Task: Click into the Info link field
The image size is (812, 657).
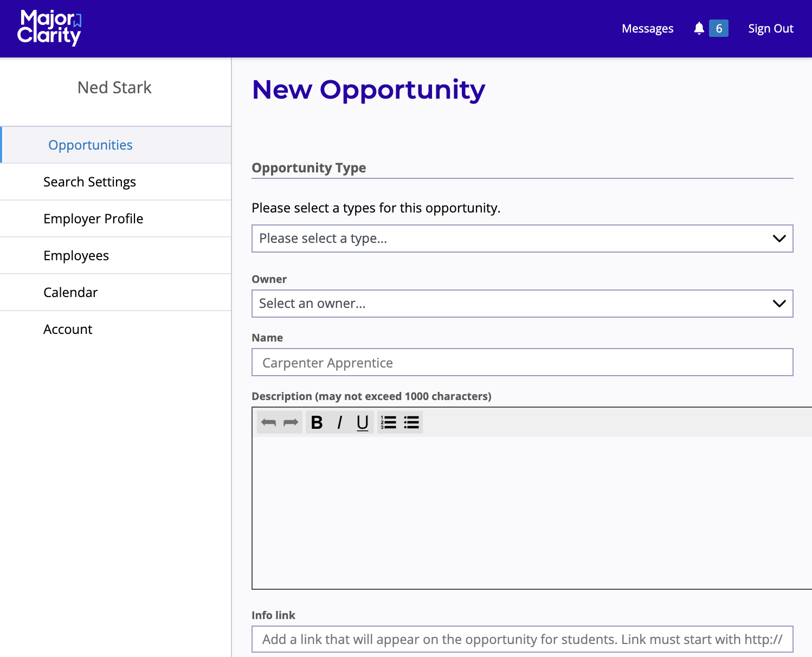Action: click(x=522, y=640)
